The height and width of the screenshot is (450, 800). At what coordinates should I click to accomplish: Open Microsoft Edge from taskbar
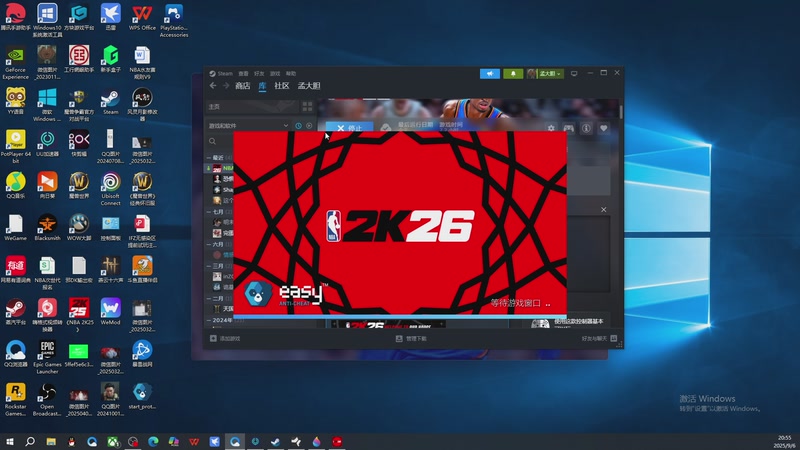(153, 441)
